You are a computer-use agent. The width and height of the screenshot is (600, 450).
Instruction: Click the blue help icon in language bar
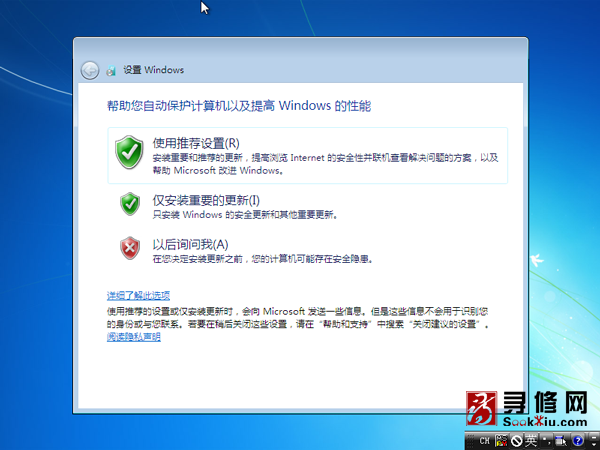coord(578,441)
